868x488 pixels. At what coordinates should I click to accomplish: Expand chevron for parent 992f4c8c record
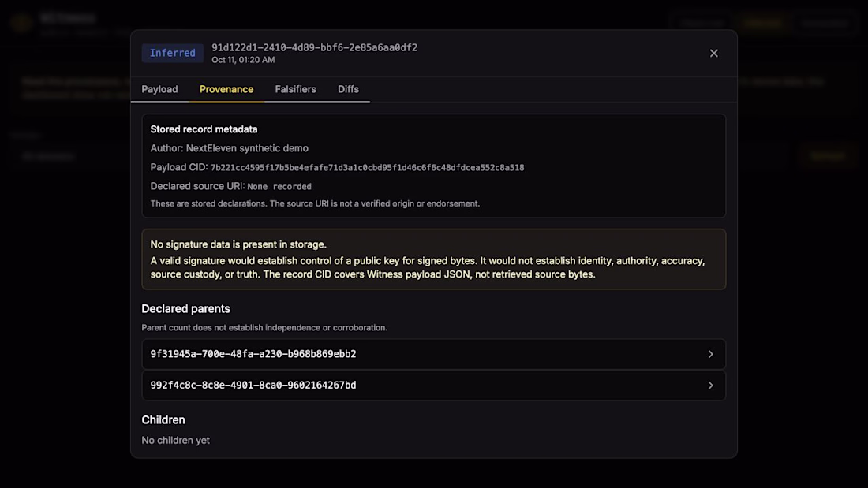coord(711,385)
